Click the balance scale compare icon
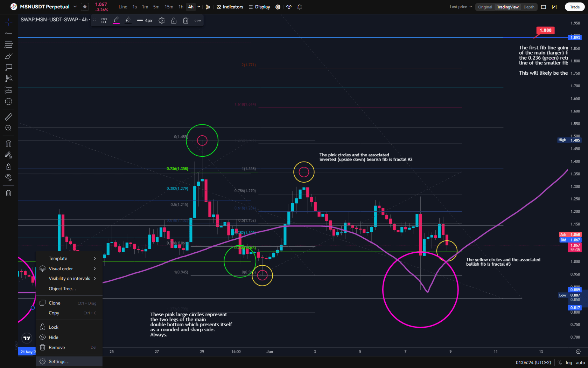Viewport: 588px width, 368px height. pyautogui.click(x=289, y=7)
